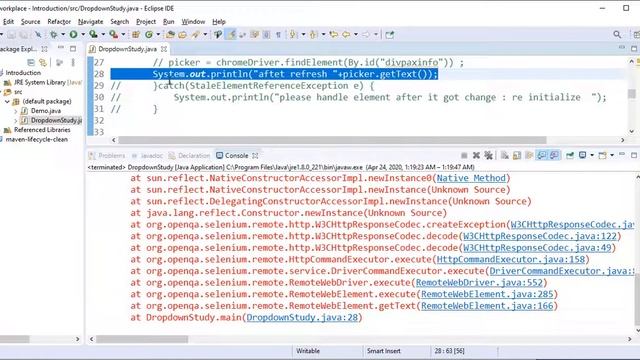The image size is (640, 360).
Task: Open the Navigate menu
Action: 91,22
